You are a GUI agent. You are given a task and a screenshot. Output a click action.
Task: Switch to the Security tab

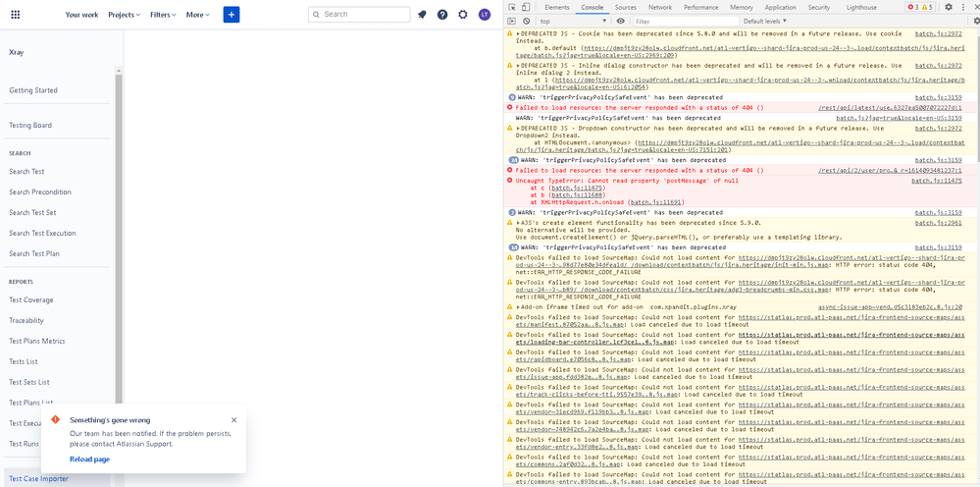tap(818, 7)
